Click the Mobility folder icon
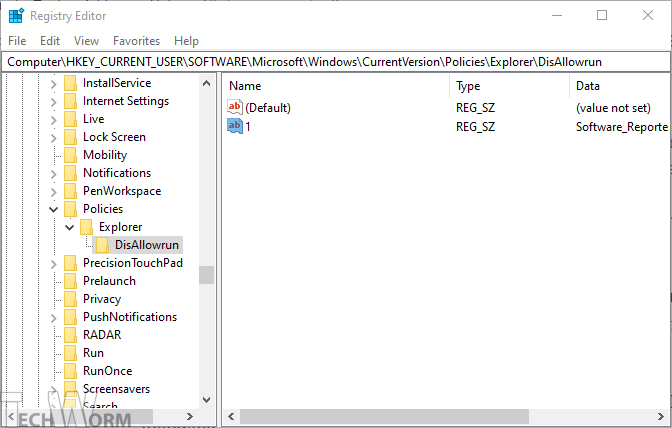 [70, 155]
